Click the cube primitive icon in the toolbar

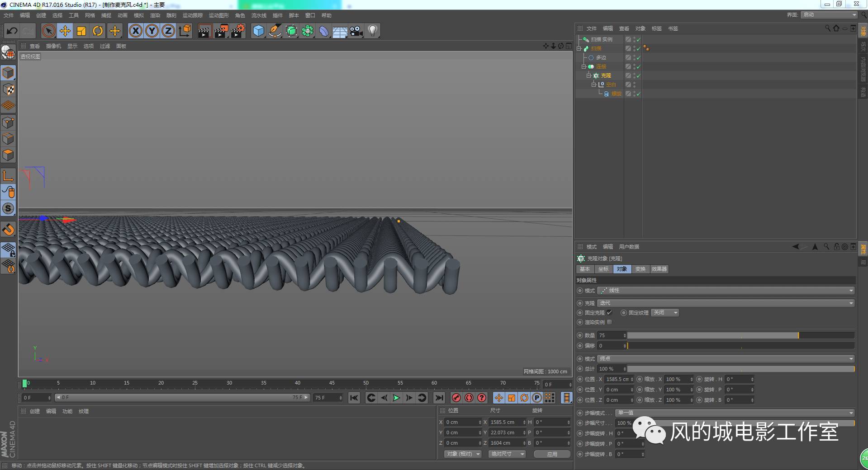(x=258, y=31)
